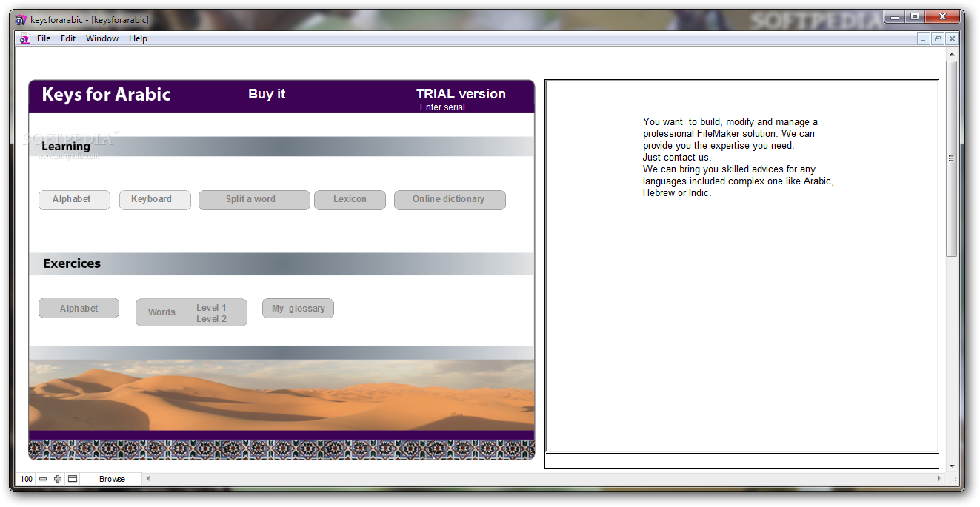Click the scroll up arrow
The height and width of the screenshot is (507, 980).
click(952, 54)
